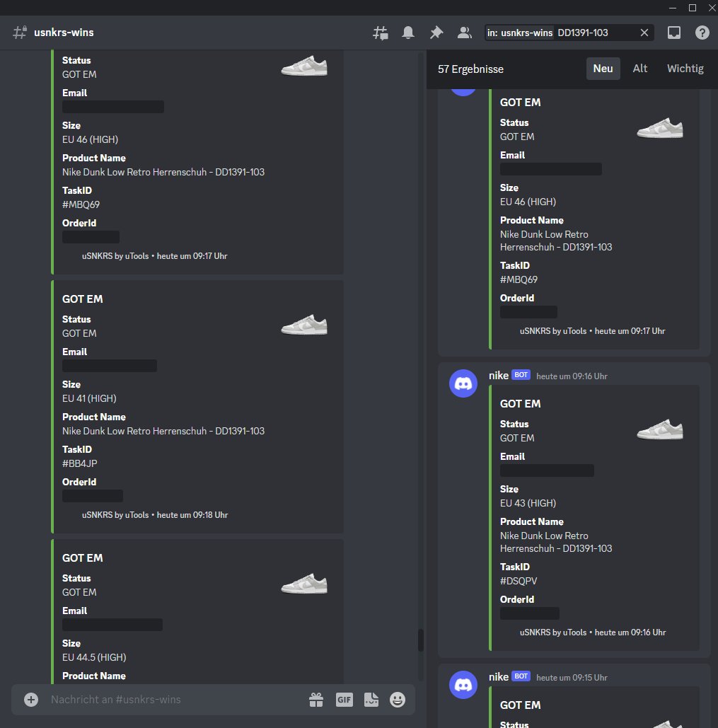Viewport: 718px width, 728px height.
Task: Click TaskID #BB4JP in chat
Action: point(80,464)
